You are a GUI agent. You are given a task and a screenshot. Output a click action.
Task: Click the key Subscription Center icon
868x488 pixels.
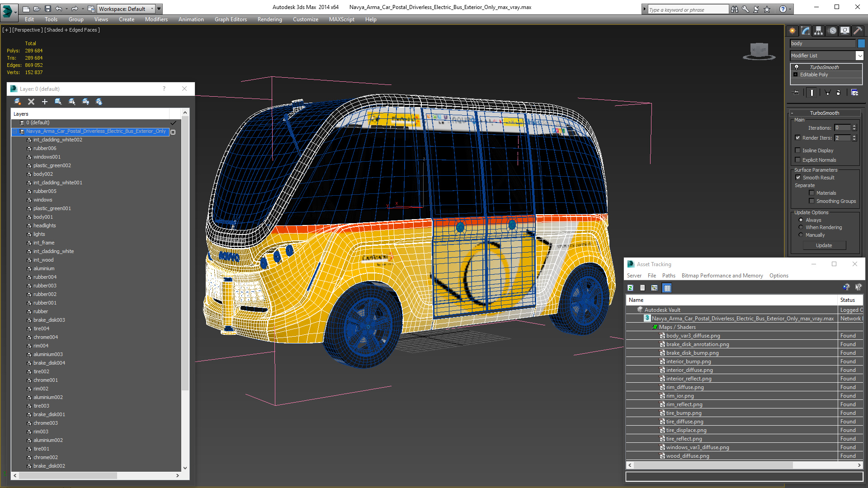pos(745,9)
